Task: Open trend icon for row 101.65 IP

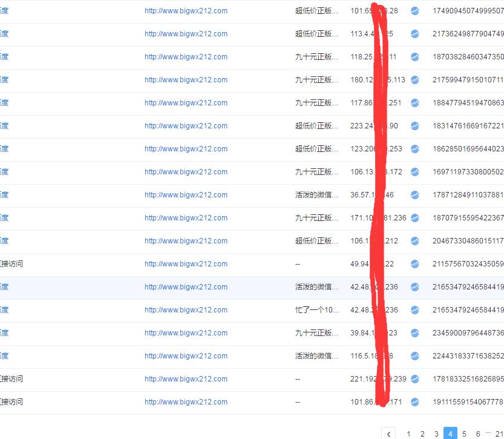Action: tap(415, 11)
